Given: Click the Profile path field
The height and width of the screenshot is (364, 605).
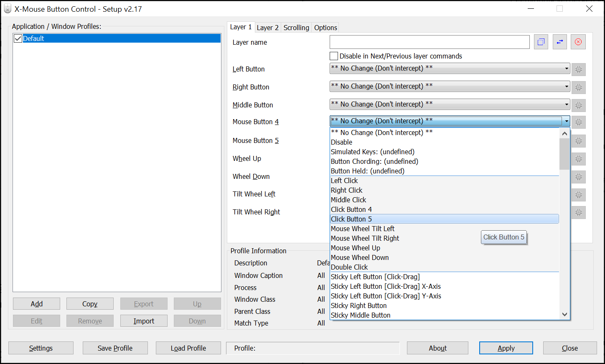Looking at the screenshot, I should click(x=313, y=348).
